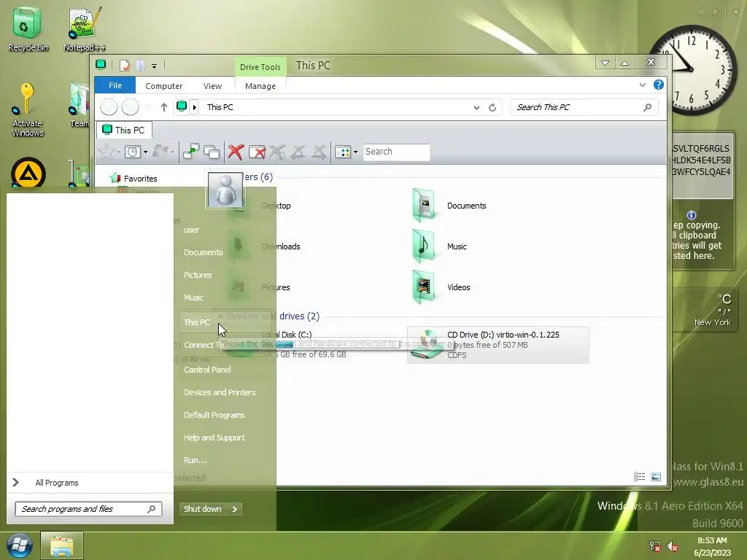Click the New folder quick access icon
This screenshot has height=560, width=747.
(140, 65)
